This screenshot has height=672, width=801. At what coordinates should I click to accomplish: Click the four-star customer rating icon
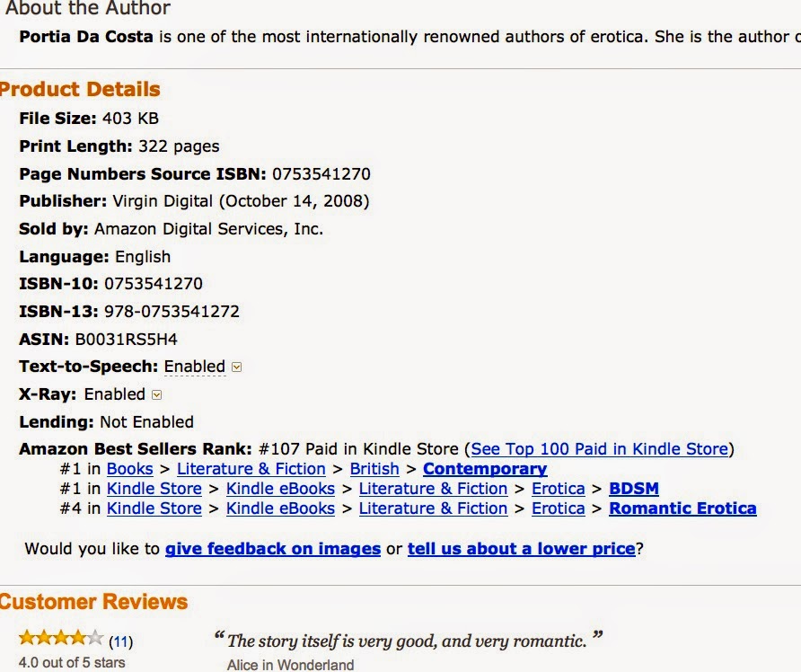tap(61, 638)
